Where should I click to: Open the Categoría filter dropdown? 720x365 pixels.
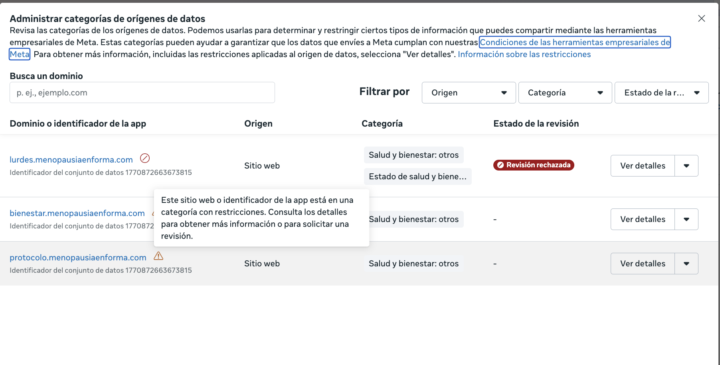565,93
